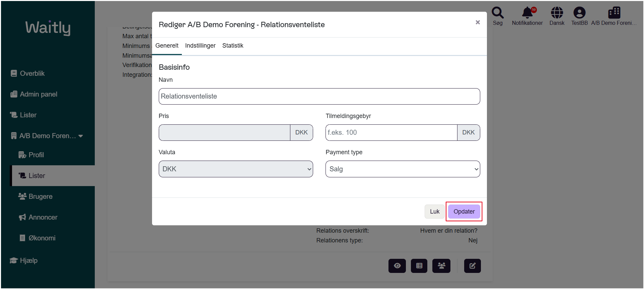644x289 pixels.
Task: Select the highlighted Lister sub-item
Action: pyautogui.click(x=53, y=176)
